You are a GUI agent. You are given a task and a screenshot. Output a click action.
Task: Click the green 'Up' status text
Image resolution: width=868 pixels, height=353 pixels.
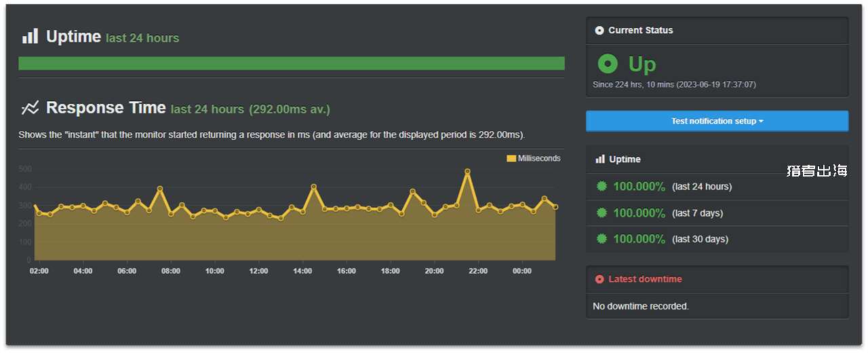click(x=642, y=64)
